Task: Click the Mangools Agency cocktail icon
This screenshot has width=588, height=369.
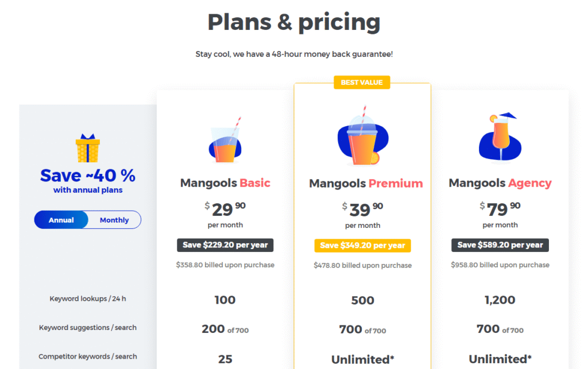Action: coord(500,139)
